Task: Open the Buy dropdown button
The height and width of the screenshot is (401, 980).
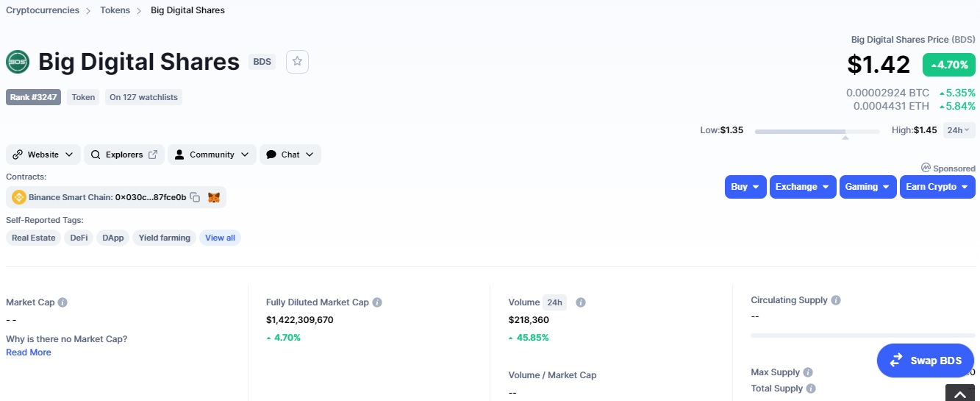Action: (x=745, y=187)
